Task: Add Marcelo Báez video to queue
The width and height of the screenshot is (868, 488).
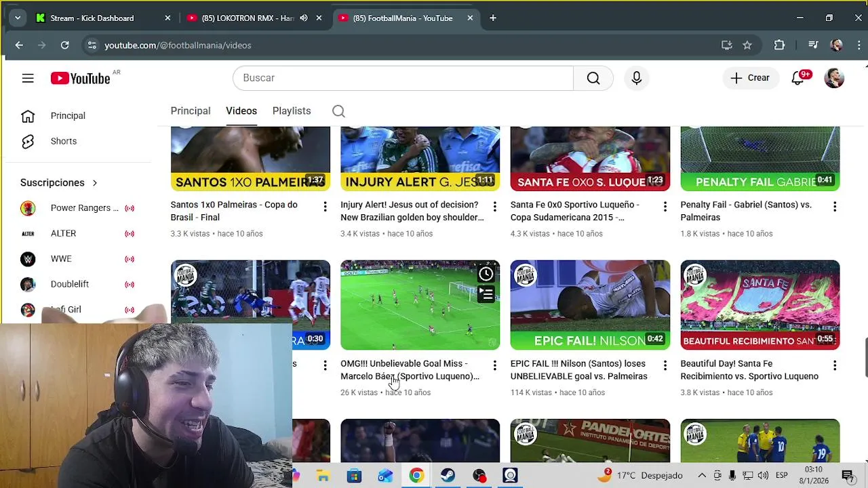Action: pos(486,294)
